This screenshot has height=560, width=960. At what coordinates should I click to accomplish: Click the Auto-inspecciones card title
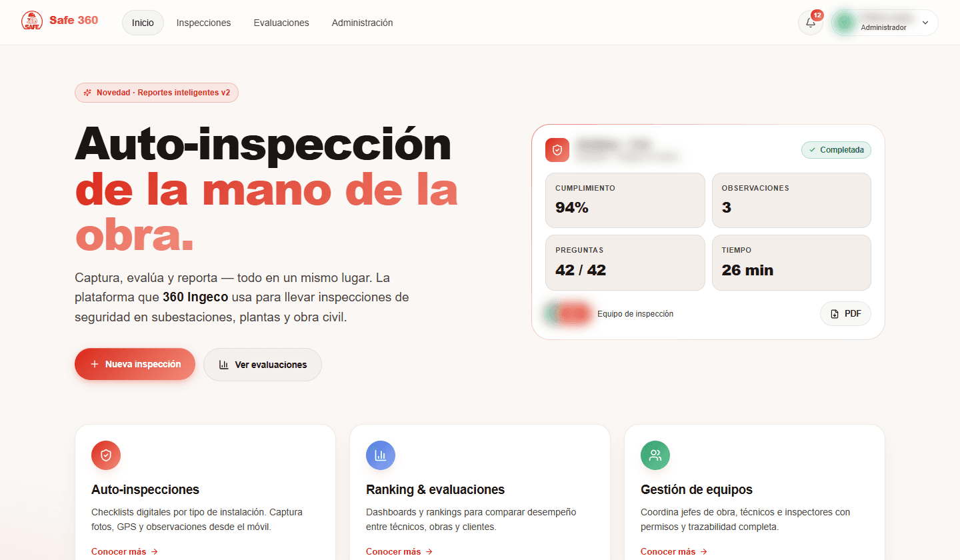pyautogui.click(x=145, y=490)
